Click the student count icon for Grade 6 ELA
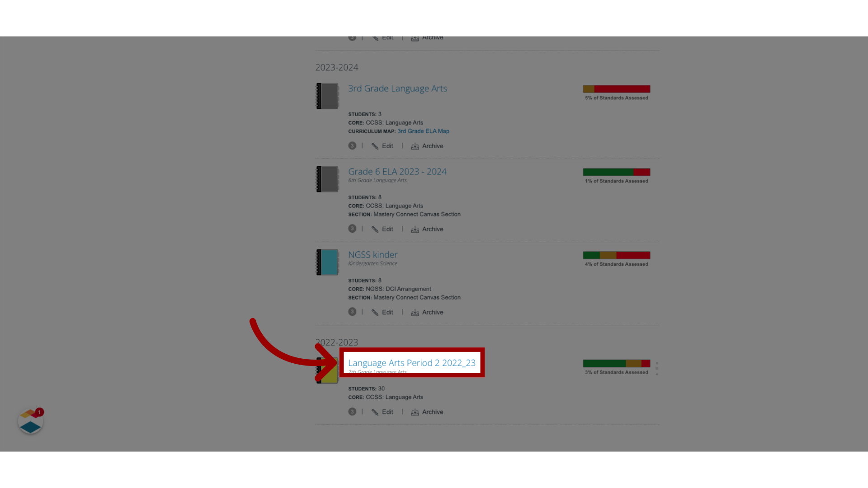This screenshot has height=488, width=868. [352, 228]
